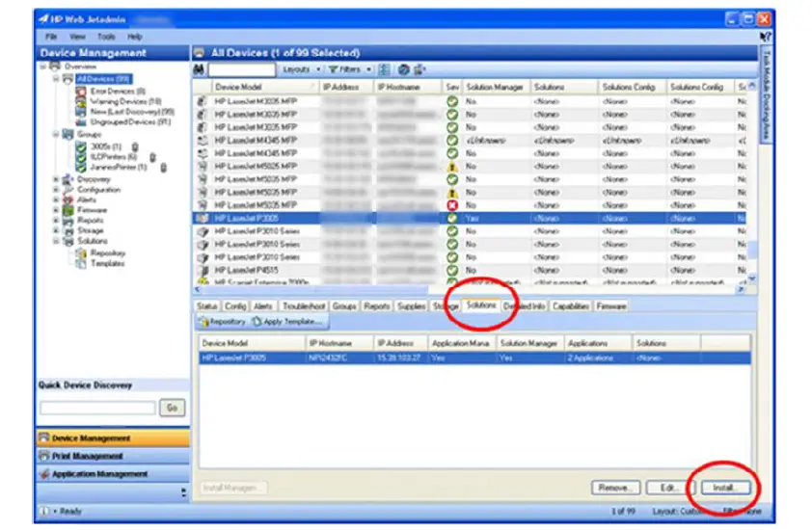The height and width of the screenshot is (530, 812).
Task: Select the 3005s (1) group
Action: (106, 147)
